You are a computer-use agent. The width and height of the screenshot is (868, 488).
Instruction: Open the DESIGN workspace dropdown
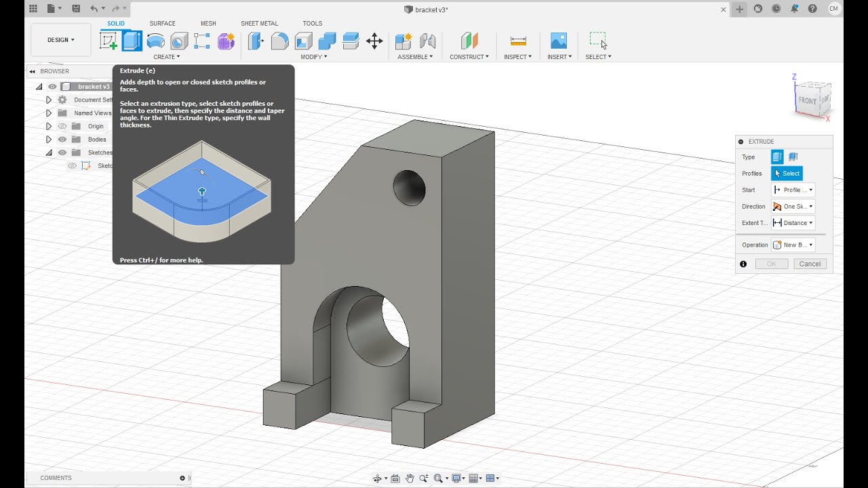[61, 40]
